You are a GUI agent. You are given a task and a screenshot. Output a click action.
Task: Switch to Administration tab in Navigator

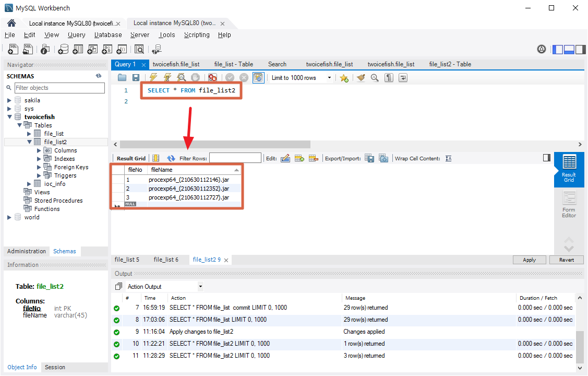point(27,251)
